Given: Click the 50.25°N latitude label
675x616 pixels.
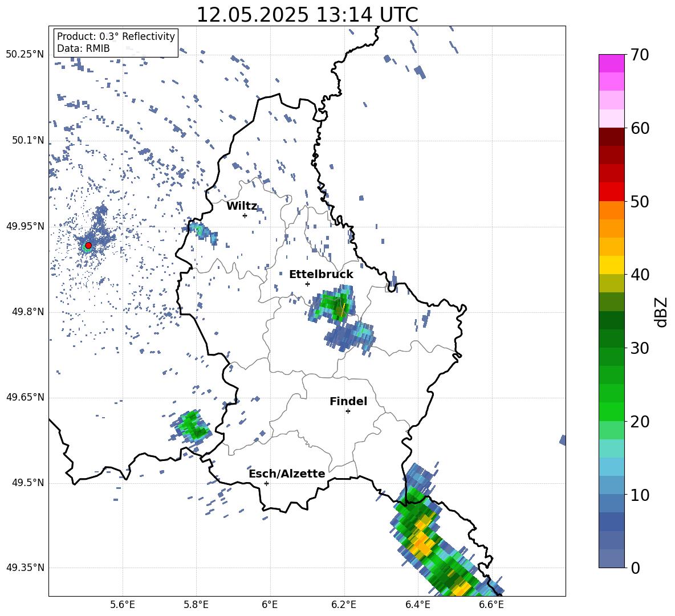Looking at the screenshot, I should 25,55.
